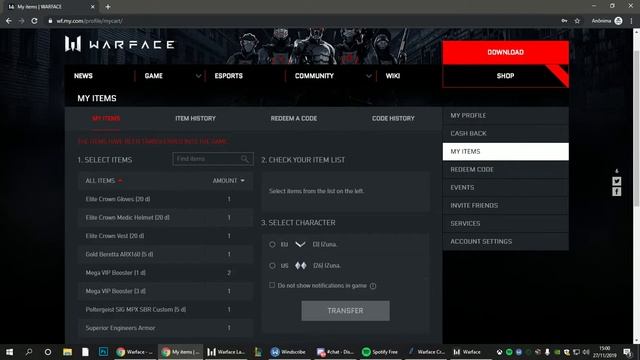Switch to the REDEEM A CODE tab
The image size is (640, 360).
[x=294, y=118]
